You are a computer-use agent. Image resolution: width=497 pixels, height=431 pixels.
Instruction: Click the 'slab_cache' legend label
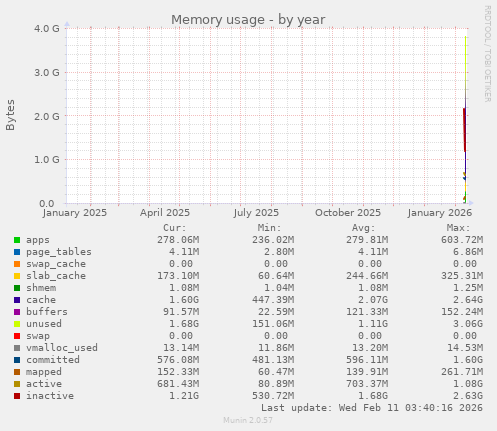point(56,276)
